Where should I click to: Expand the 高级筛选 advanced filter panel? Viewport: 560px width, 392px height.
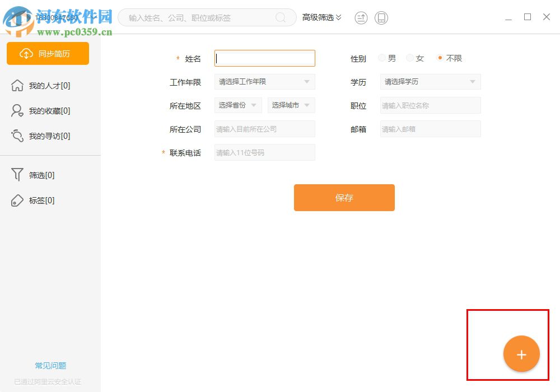pyautogui.click(x=321, y=17)
